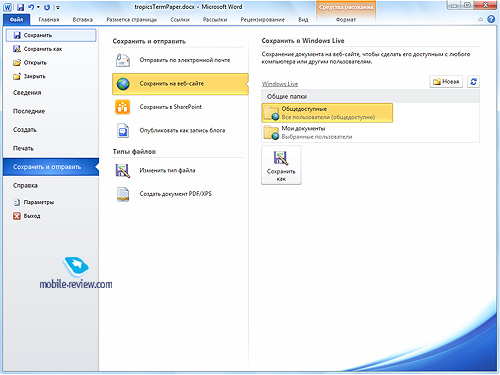Click the Undo arrow in title bar
Viewport: 500px width, 375px height.
pyautogui.click(x=31, y=7)
